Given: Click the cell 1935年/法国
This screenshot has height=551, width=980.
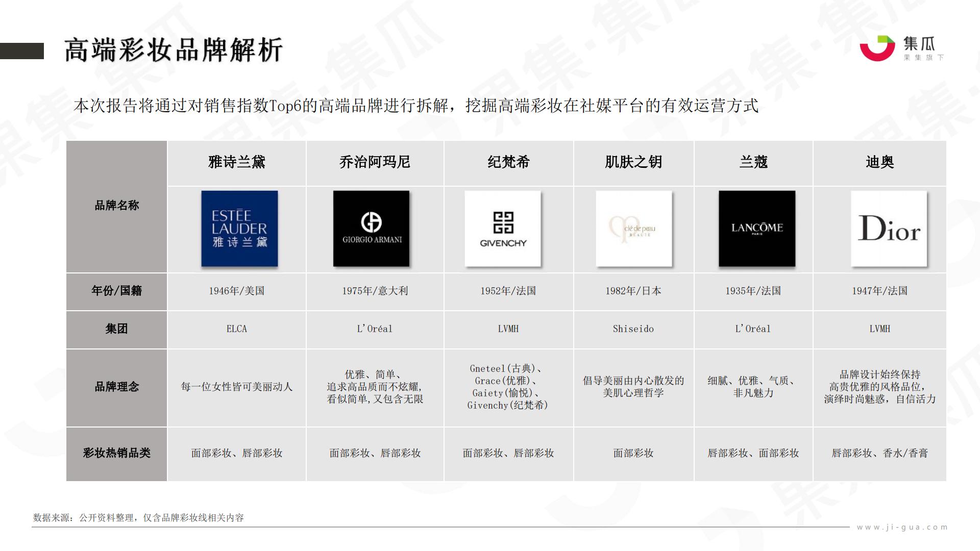Looking at the screenshot, I should 753,291.
